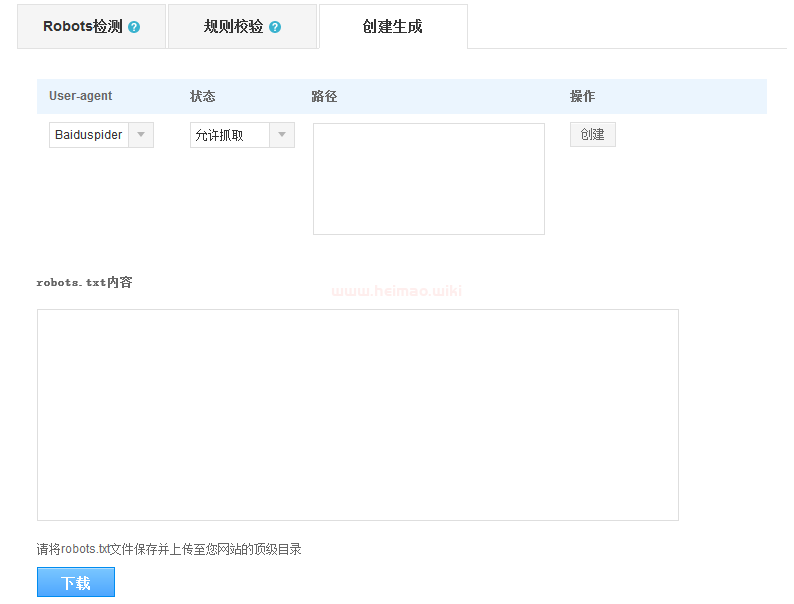The width and height of the screenshot is (794, 604).
Task: Click inside the 路径 path text area
Action: coord(428,179)
